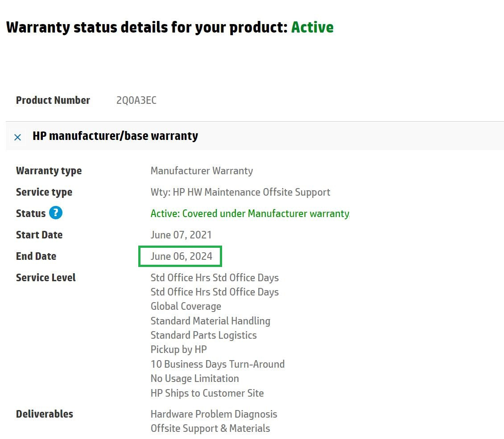
Task: Click the Pickup by HP entry
Action: coord(179,349)
